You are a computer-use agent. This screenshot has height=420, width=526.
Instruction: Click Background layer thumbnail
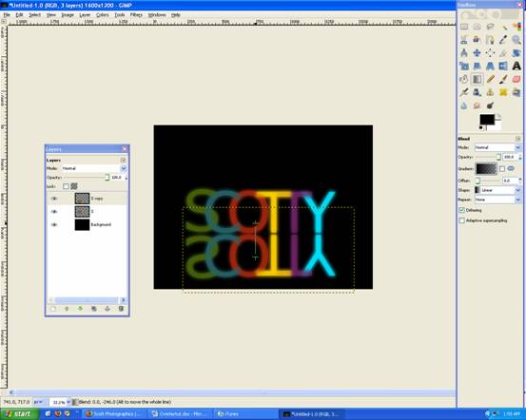click(x=82, y=224)
